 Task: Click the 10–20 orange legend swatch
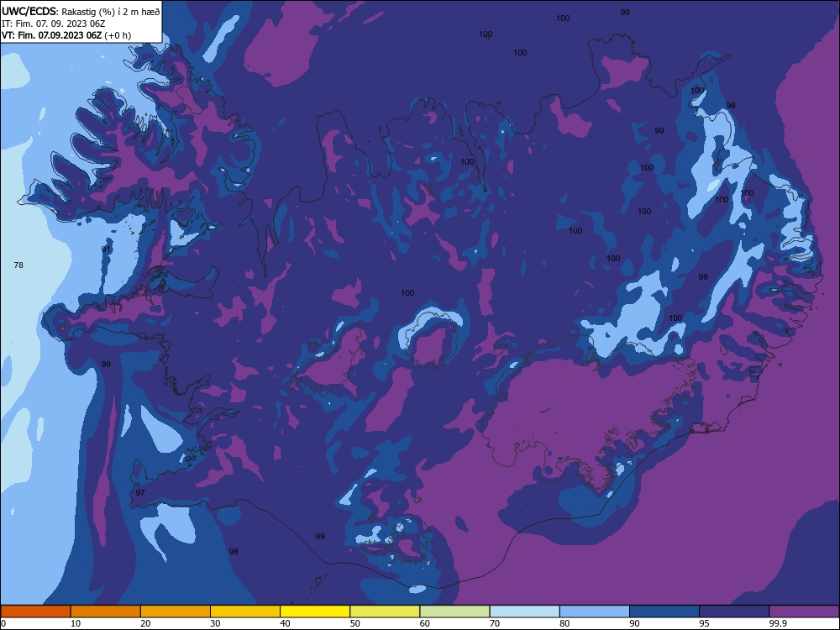point(106,612)
